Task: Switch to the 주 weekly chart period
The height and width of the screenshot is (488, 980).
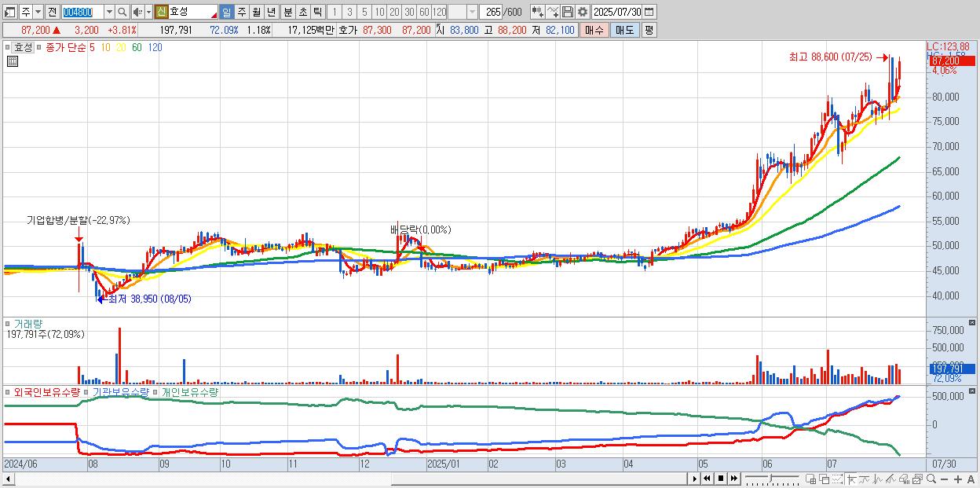Action: pos(241,12)
